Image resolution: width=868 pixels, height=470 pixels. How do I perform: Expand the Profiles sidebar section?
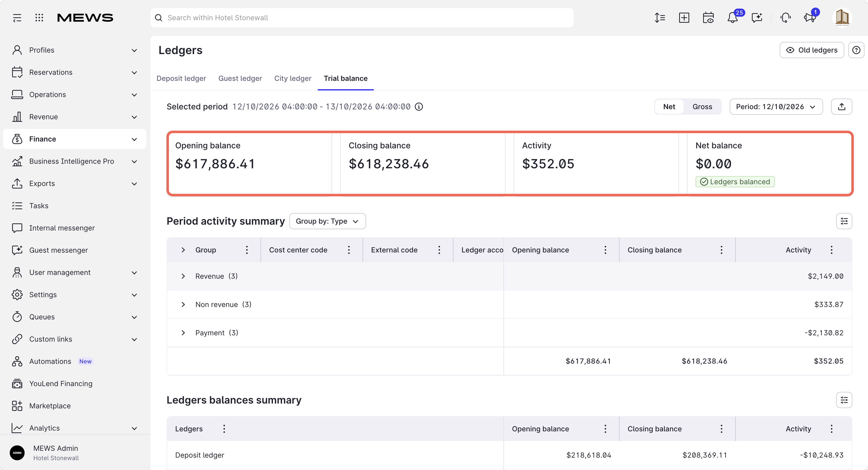point(75,50)
